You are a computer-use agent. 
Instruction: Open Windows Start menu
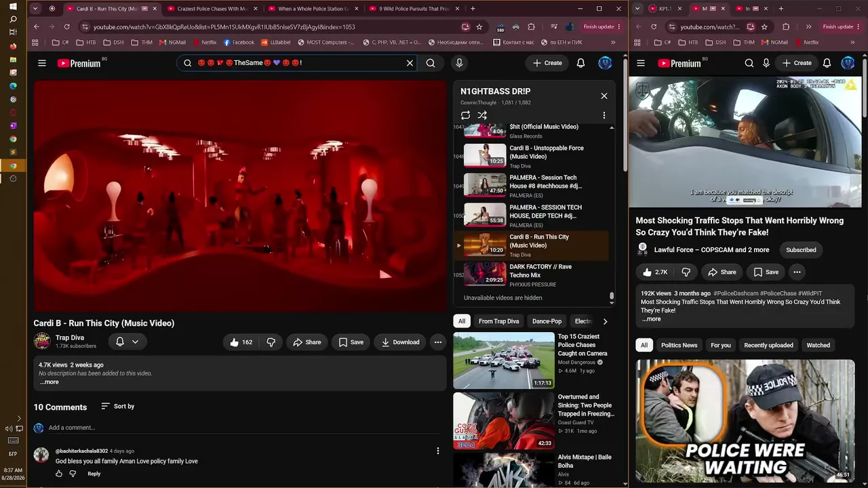(13, 7)
